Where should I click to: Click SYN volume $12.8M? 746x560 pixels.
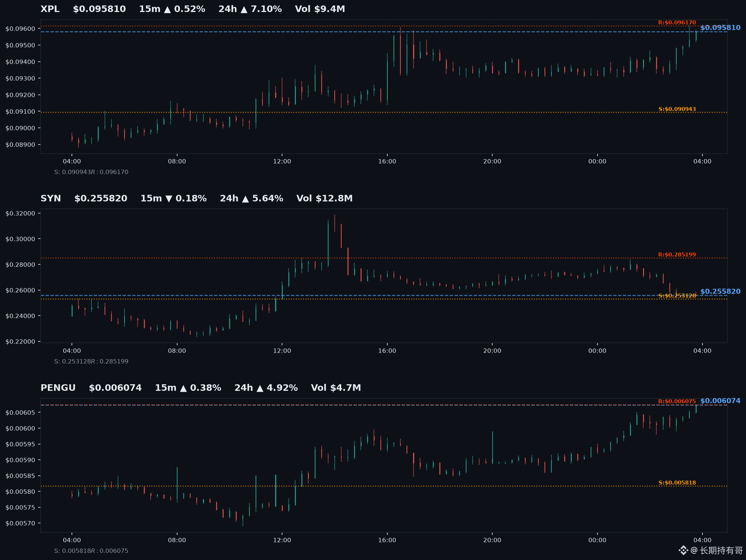point(325,198)
